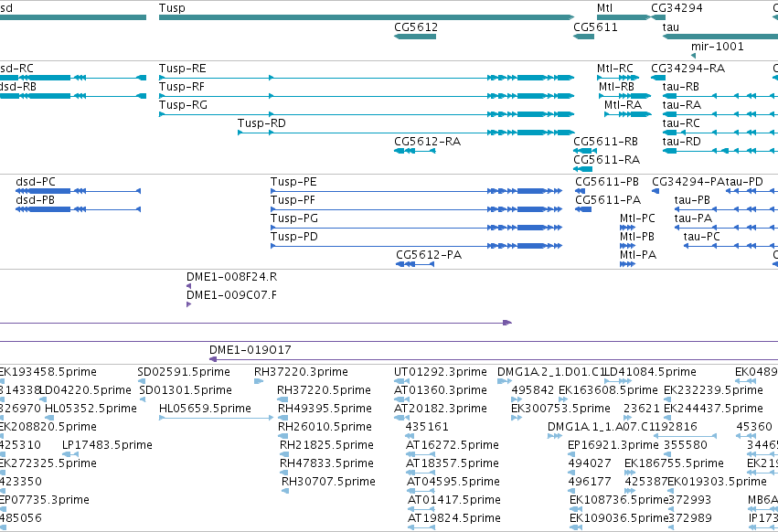Click the Mtl-RA transcript label
The width and height of the screenshot is (778, 532).
623,105
